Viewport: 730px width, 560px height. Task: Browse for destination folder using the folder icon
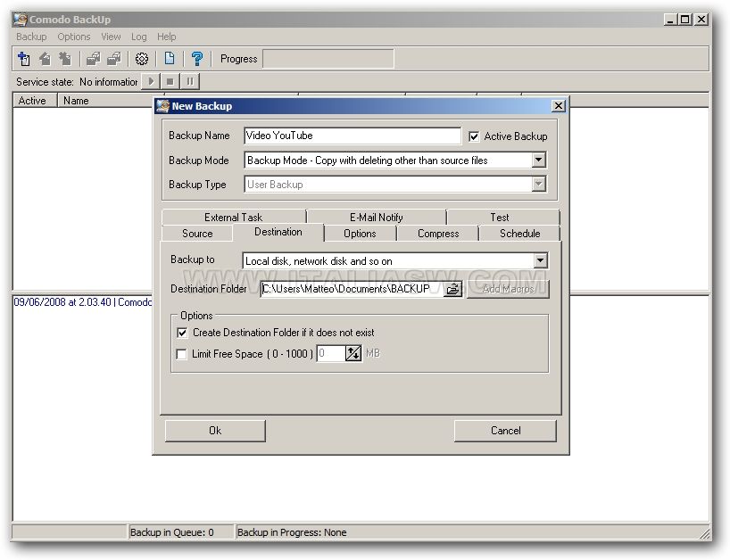(452, 289)
